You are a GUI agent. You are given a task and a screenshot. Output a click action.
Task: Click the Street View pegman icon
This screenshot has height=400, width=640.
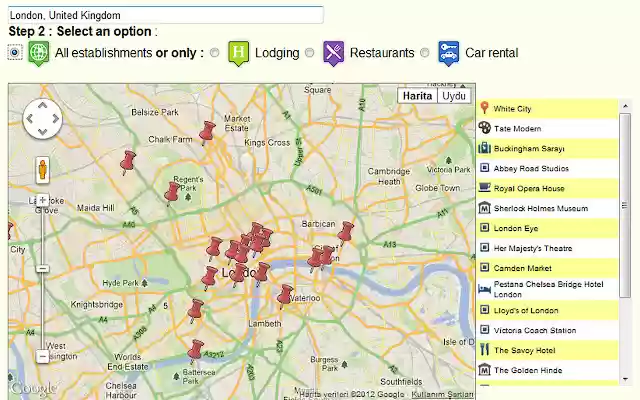43,168
